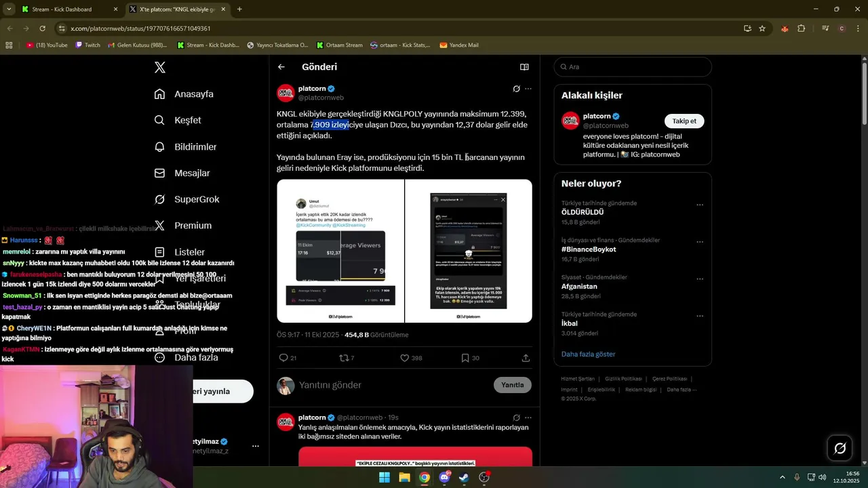This screenshot has width=868, height=488.
Task: Open options for İkbal trend
Action: (x=700, y=317)
